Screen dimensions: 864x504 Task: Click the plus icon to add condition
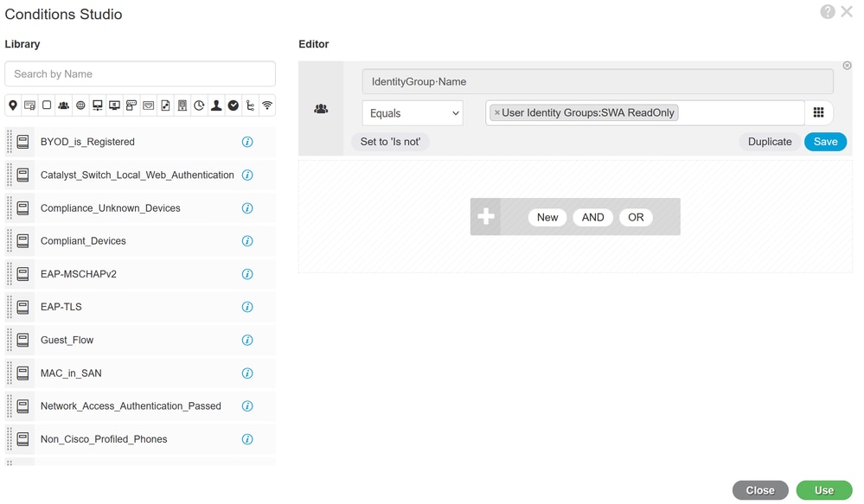pyautogui.click(x=485, y=216)
